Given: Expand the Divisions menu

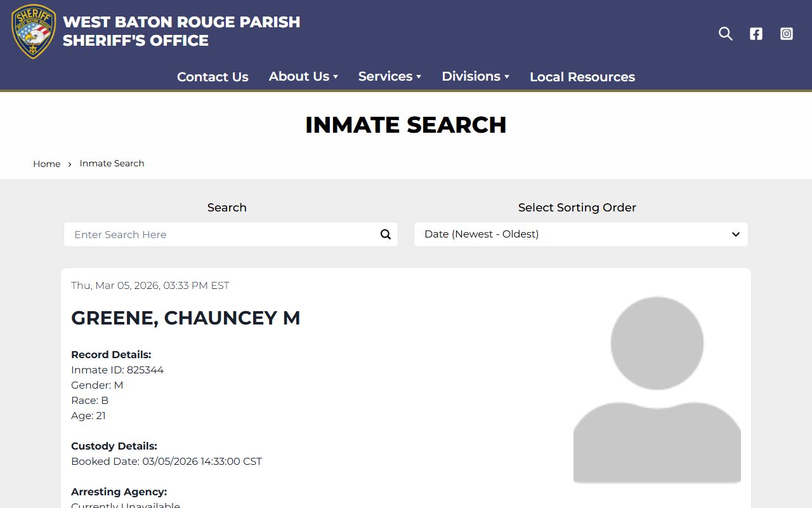Looking at the screenshot, I should coord(475,76).
